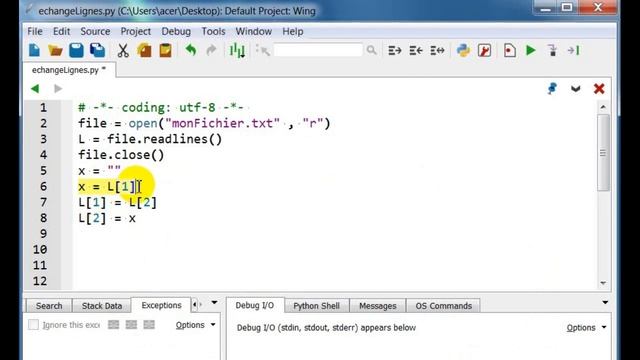
Task: Click the grey step-into debug icon
Action: [x=552, y=51]
